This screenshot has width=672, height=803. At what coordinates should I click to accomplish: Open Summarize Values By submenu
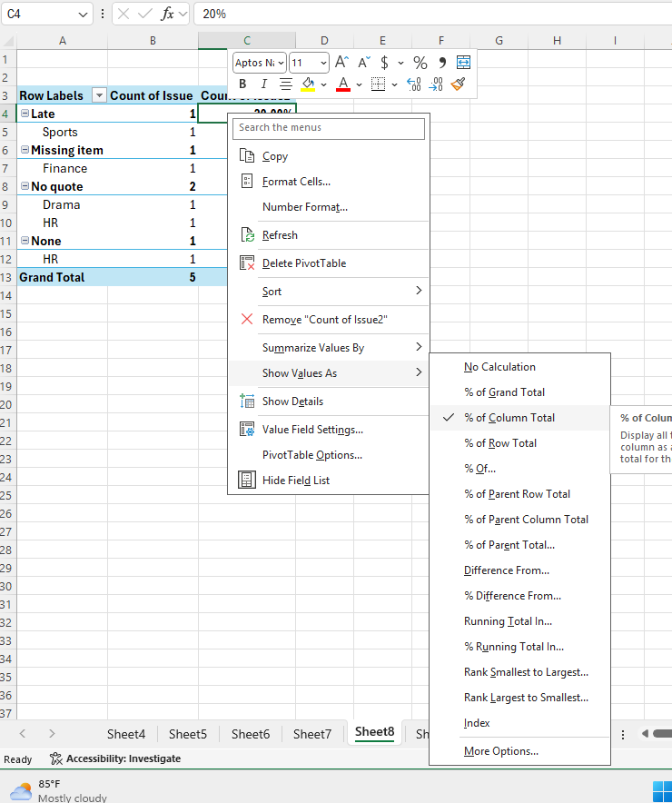[329, 348]
